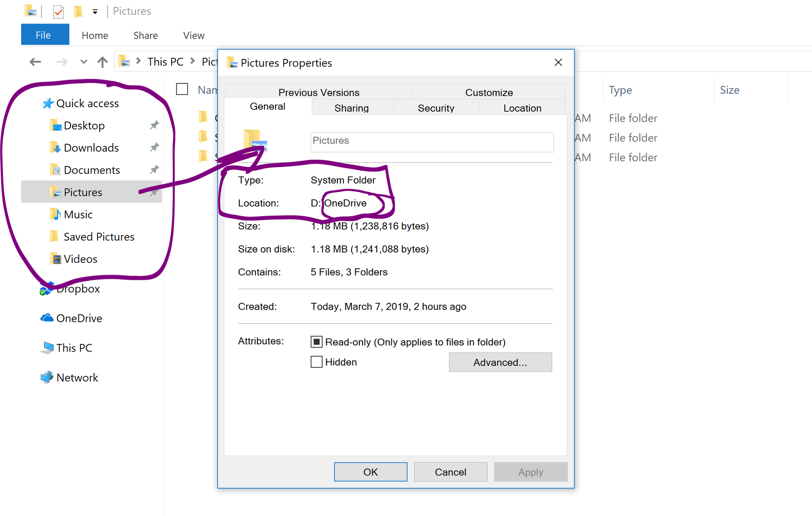Click the Cancel button
Image resolution: width=812 pixels, height=516 pixels.
coord(450,472)
